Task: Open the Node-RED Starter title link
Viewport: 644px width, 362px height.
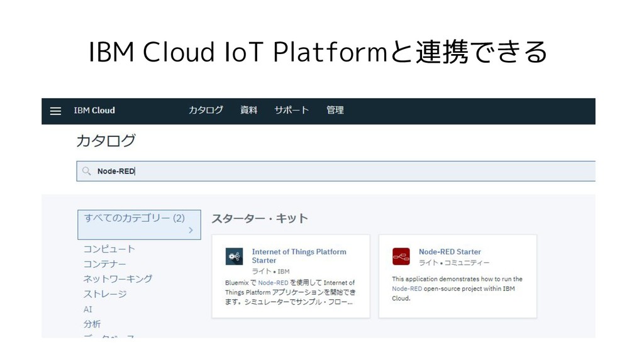Action: click(x=450, y=251)
